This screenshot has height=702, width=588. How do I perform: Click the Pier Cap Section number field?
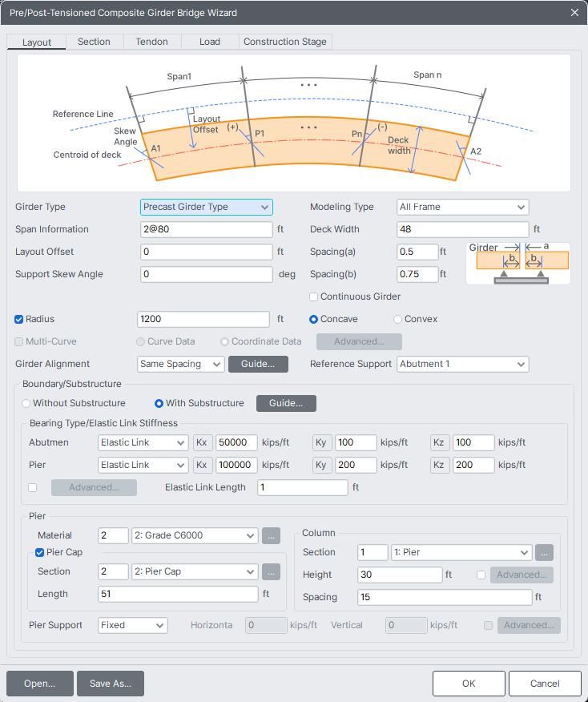click(x=113, y=571)
